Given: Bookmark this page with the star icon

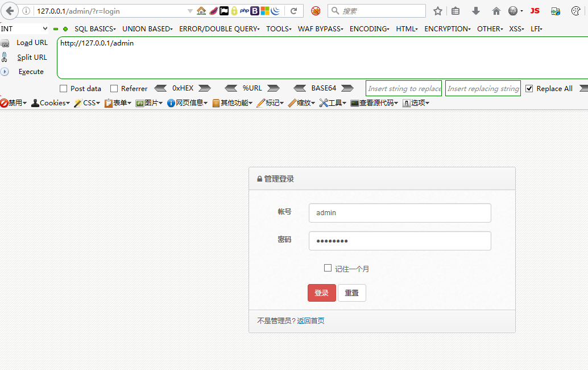Looking at the screenshot, I should click(x=438, y=11).
